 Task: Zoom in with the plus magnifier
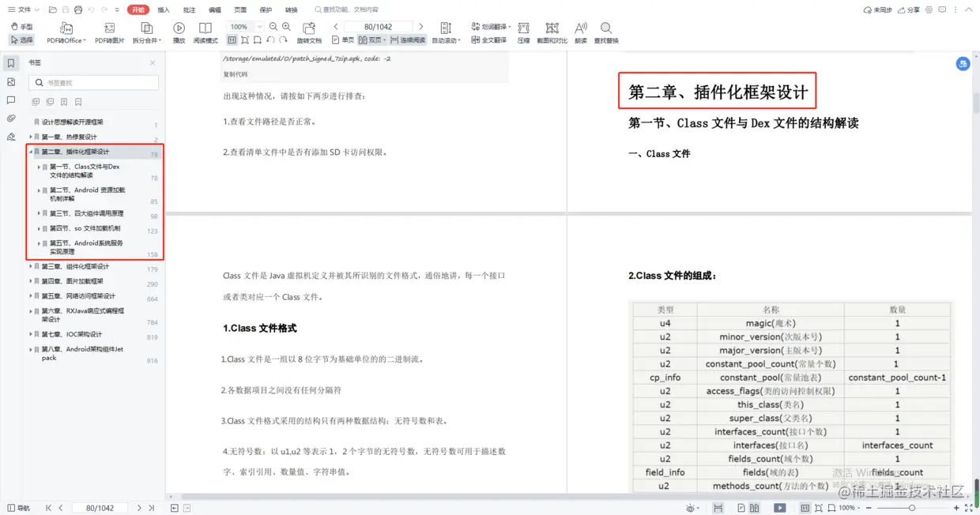pos(286,27)
